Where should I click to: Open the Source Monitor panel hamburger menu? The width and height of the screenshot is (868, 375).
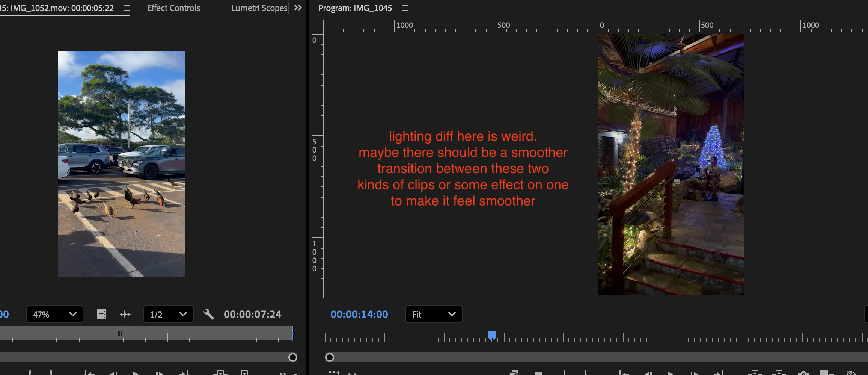[x=127, y=8]
